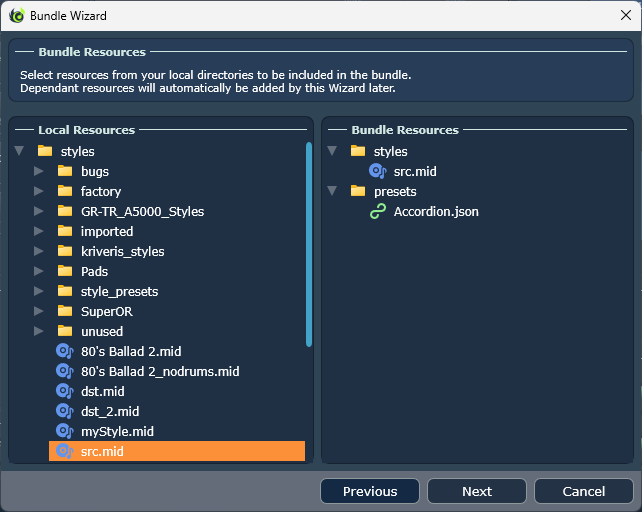
Task: Click the GR-TR_A5000_Styles folder icon
Action: pos(65,211)
